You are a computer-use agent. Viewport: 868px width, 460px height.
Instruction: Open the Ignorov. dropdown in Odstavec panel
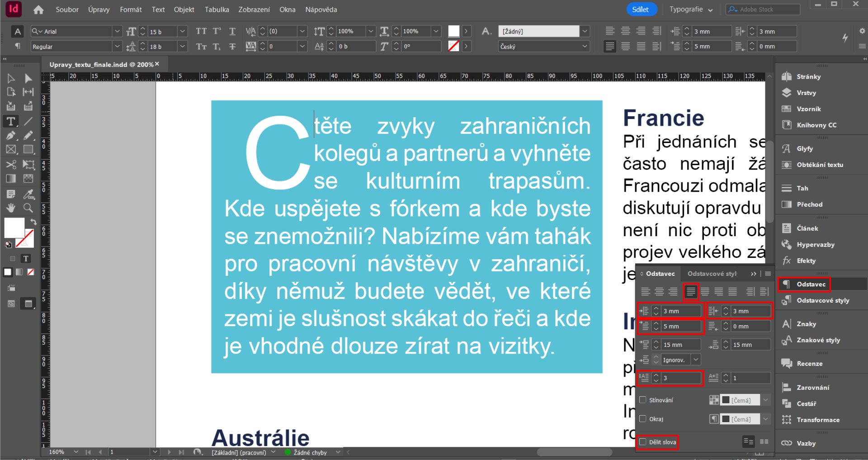click(696, 360)
